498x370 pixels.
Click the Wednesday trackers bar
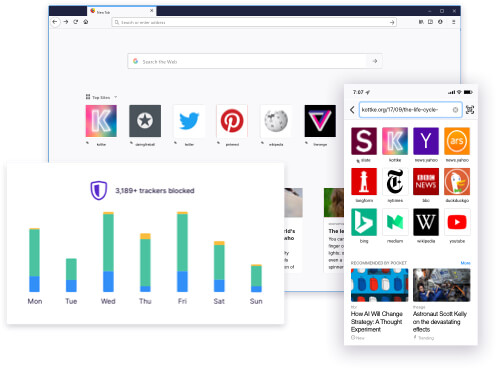[108, 252]
